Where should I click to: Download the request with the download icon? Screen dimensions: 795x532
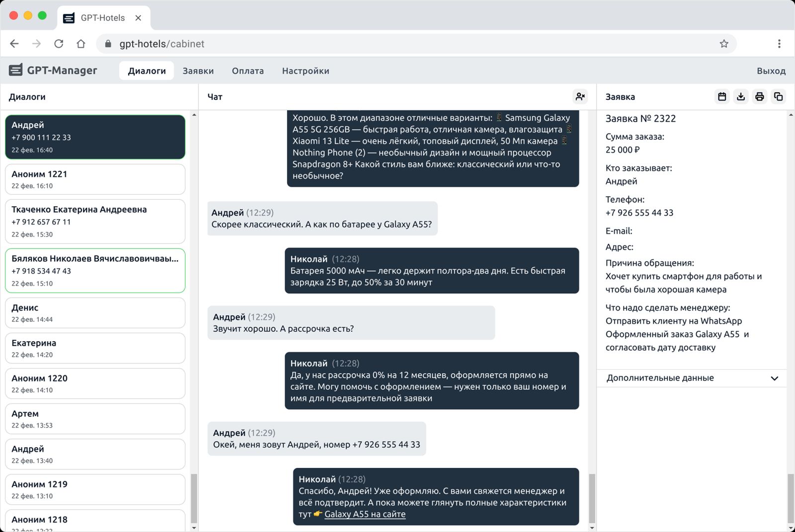point(741,97)
